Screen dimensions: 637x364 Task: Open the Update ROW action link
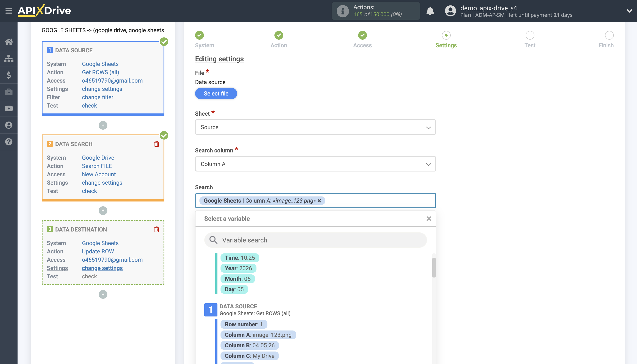click(98, 251)
